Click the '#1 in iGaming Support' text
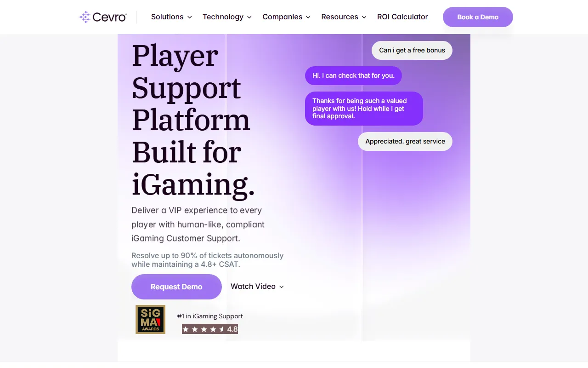 [x=210, y=316]
